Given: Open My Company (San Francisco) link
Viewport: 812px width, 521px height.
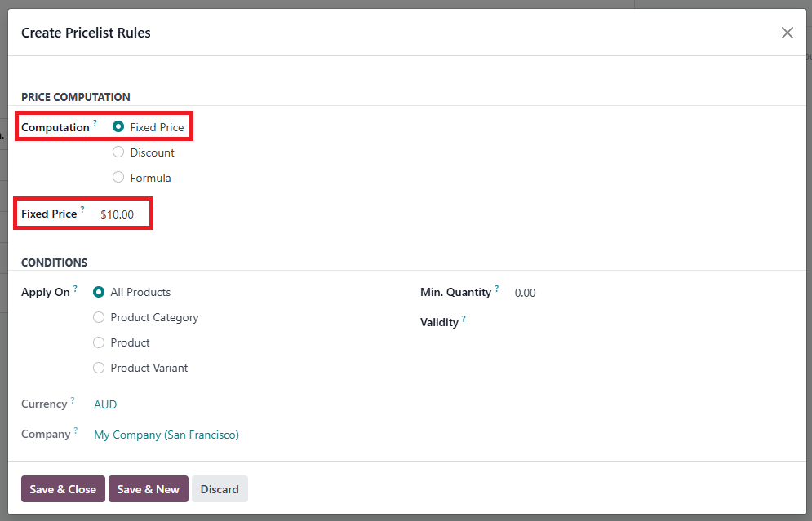Looking at the screenshot, I should (166, 435).
